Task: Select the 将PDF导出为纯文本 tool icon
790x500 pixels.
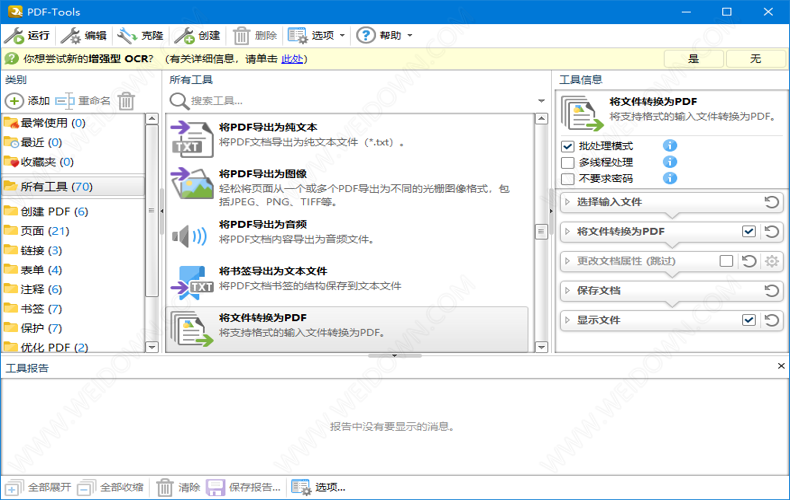Action: click(x=191, y=139)
